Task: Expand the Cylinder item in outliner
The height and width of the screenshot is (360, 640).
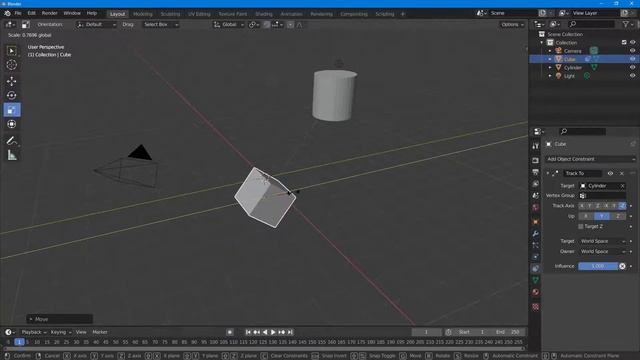Action: click(550, 67)
